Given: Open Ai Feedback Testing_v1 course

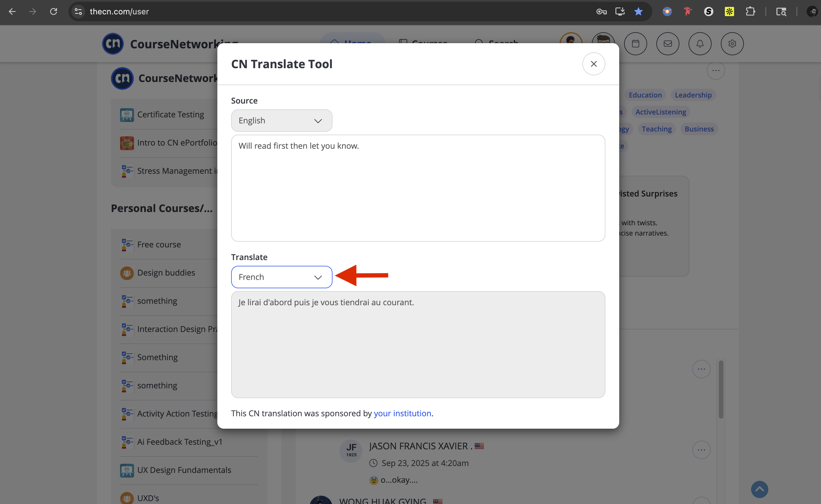Looking at the screenshot, I should click(179, 442).
